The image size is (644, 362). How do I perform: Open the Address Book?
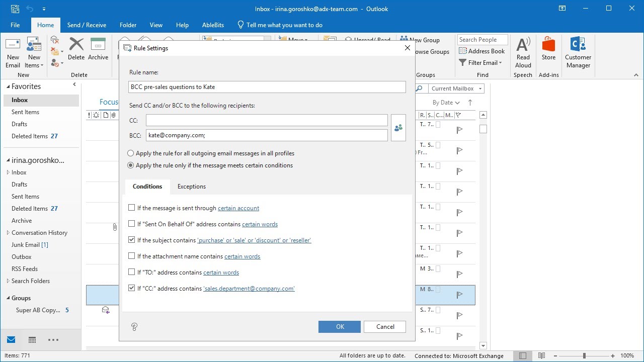(x=481, y=51)
